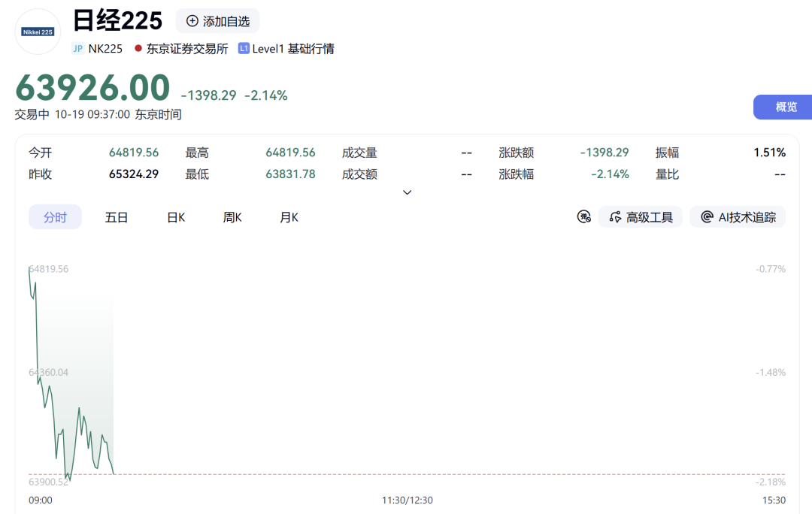Open the 概览 overview panel
Screen dimensions: 812x514
[783, 107]
